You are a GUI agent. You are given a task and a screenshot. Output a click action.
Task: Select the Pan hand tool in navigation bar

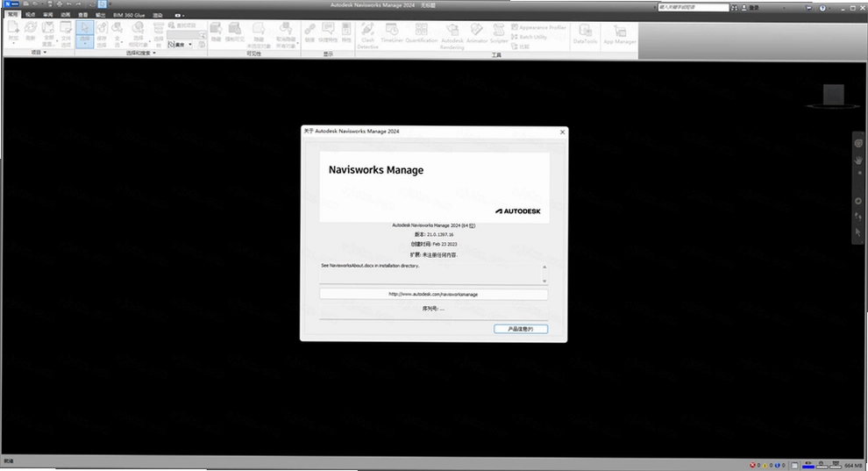858,160
